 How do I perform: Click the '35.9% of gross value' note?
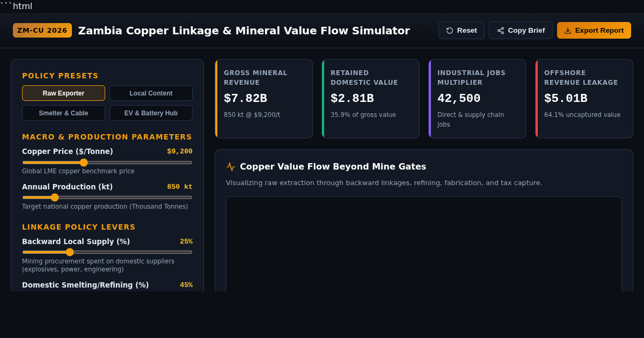click(x=363, y=115)
